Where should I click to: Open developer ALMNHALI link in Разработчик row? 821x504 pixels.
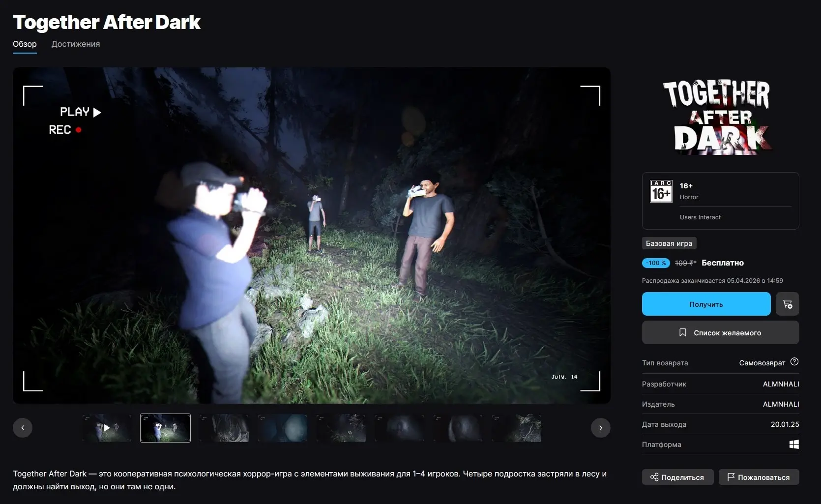pos(781,384)
